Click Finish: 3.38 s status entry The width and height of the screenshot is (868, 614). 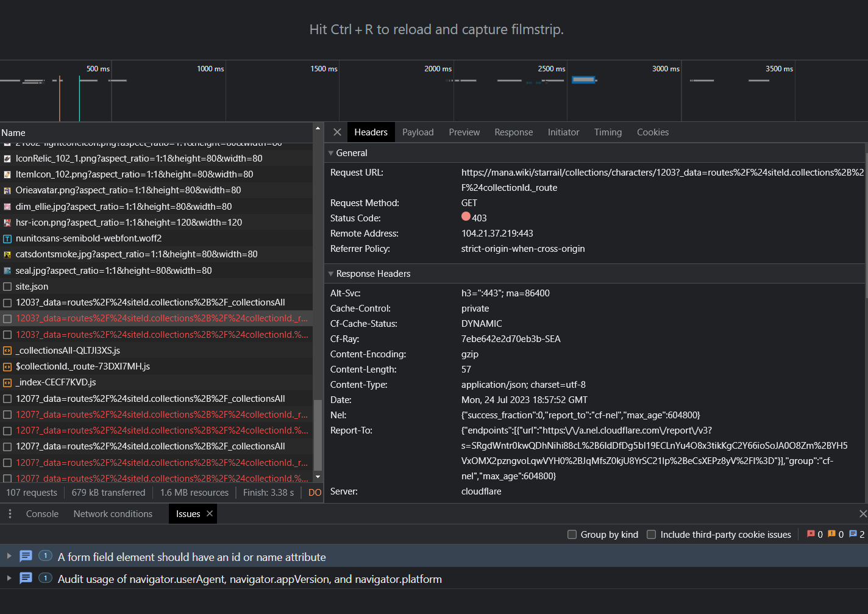point(268,493)
